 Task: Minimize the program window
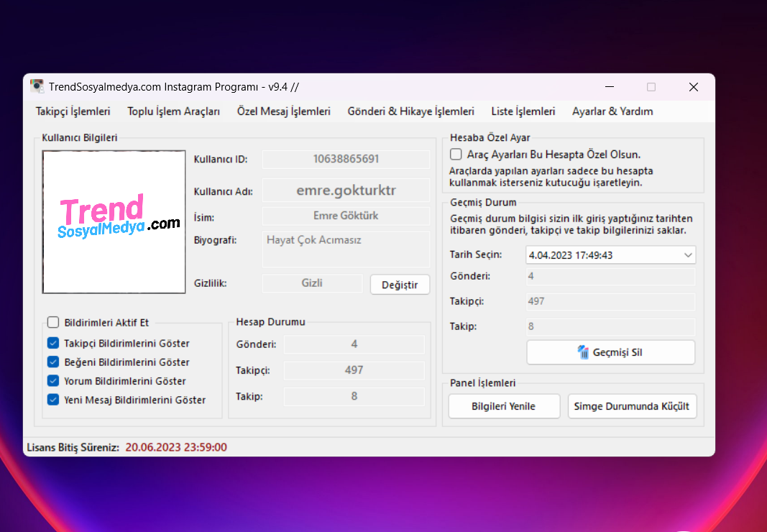coord(609,87)
